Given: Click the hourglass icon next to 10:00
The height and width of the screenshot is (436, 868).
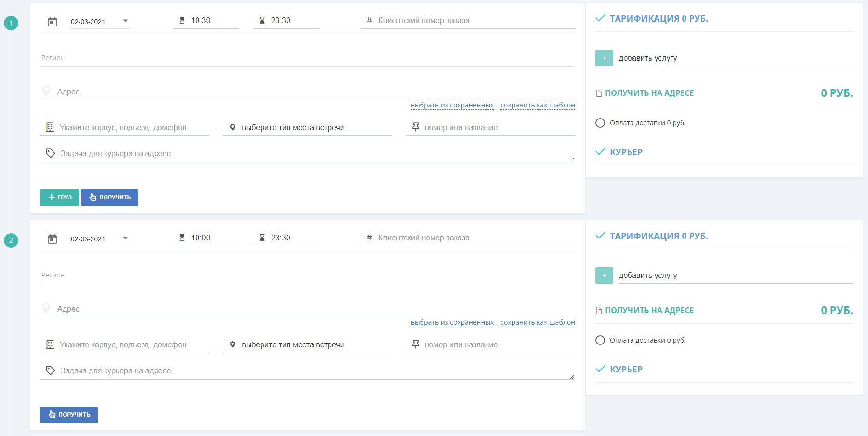Looking at the screenshot, I should [182, 238].
